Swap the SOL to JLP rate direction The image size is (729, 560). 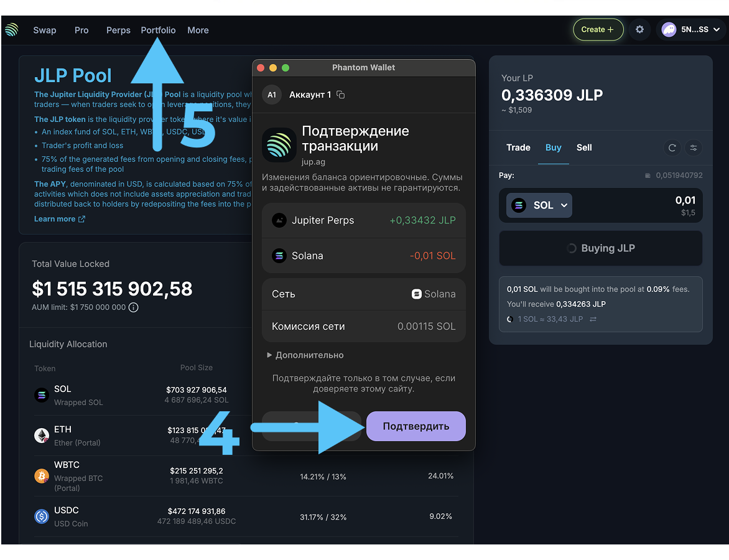pyautogui.click(x=593, y=319)
